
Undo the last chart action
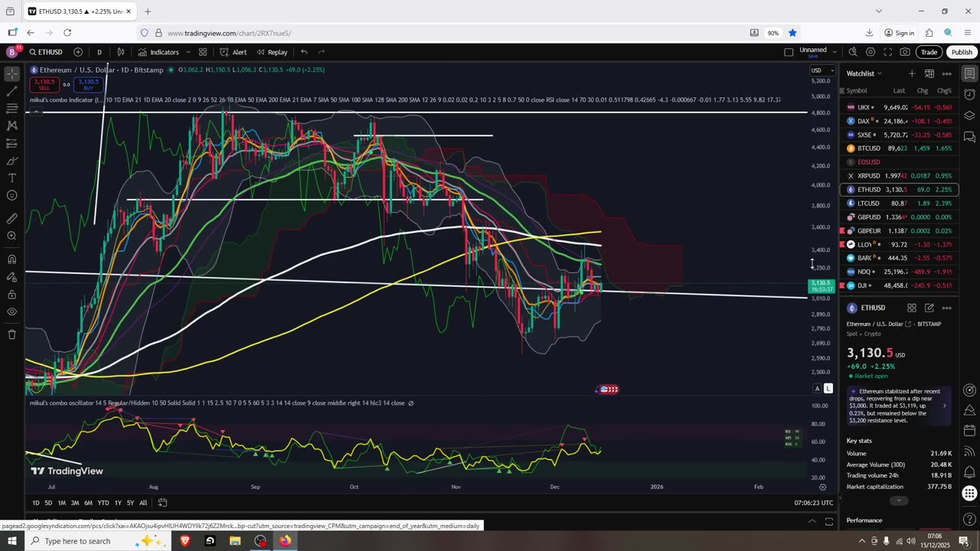[304, 52]
